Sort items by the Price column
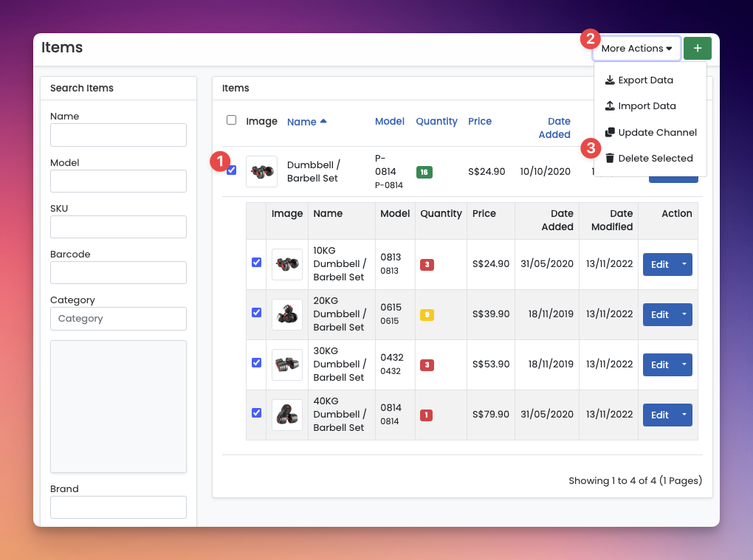This screenshot has height=560, width=753. (479, 121)
